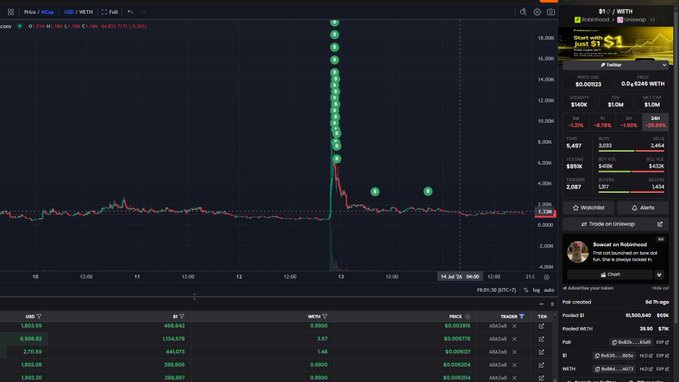The width and height of the screenshot is (679, 382).
Task: Maximize transactions panel with up-arrow icon
Action: tap(552, 304)
